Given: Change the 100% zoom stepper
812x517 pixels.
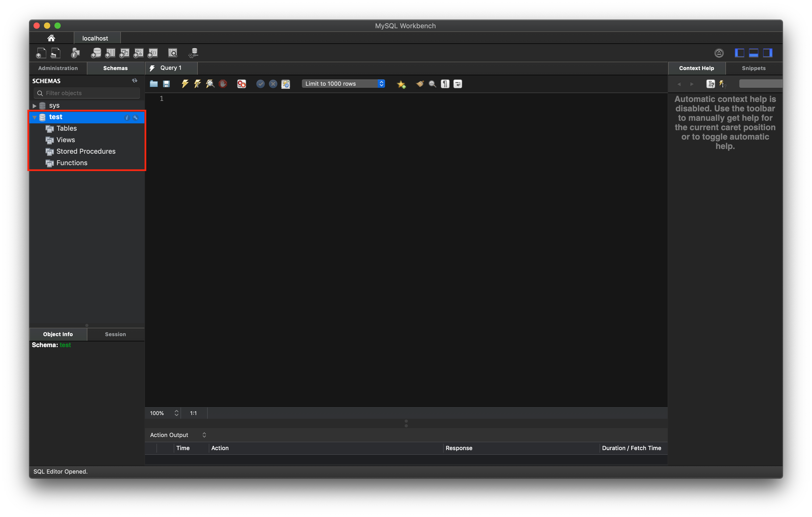Looking at the screenshot, I should (x=176, y=413).
